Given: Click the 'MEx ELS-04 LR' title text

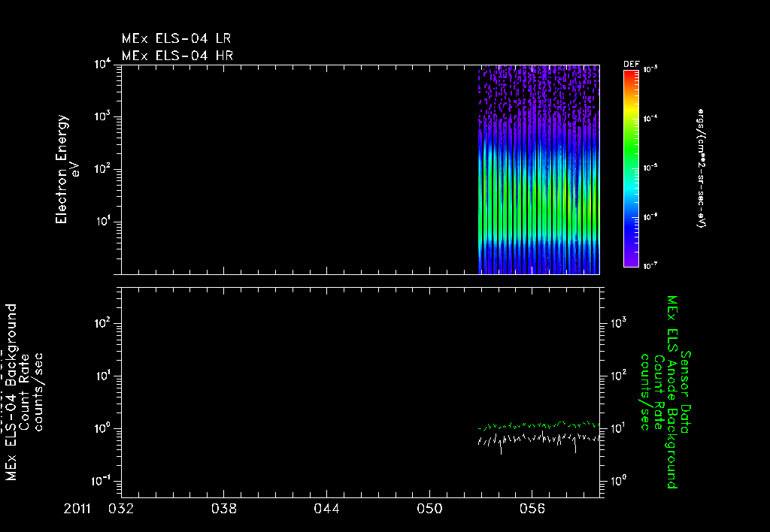Looking at the screenshot, I should pyautogui.click(x=176, y=38).
